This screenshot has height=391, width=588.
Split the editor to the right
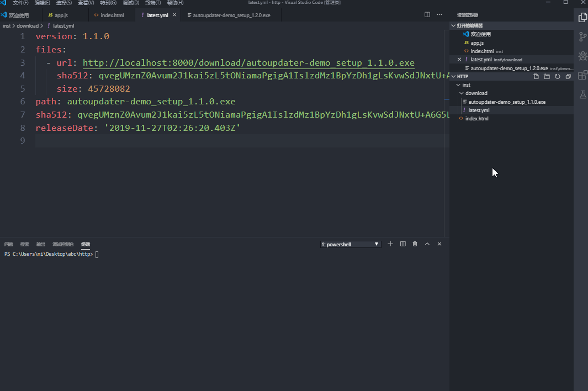click(427, 14)
